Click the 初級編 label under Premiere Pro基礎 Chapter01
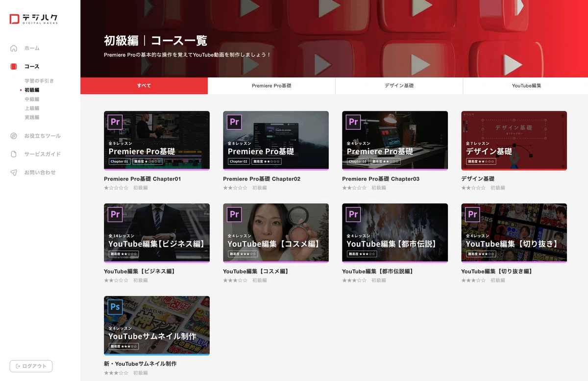Viewport: 588px width, 381px height. [140, 188]
